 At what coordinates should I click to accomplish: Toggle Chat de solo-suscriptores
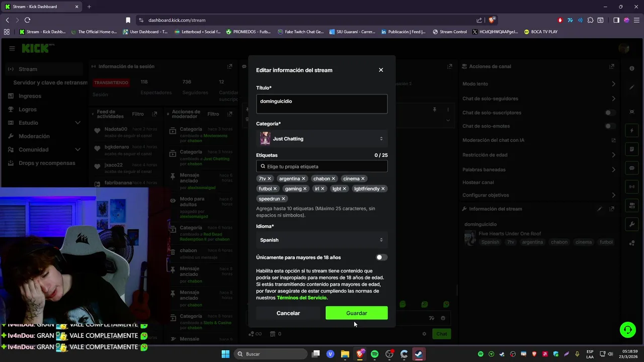pos(610,113)
